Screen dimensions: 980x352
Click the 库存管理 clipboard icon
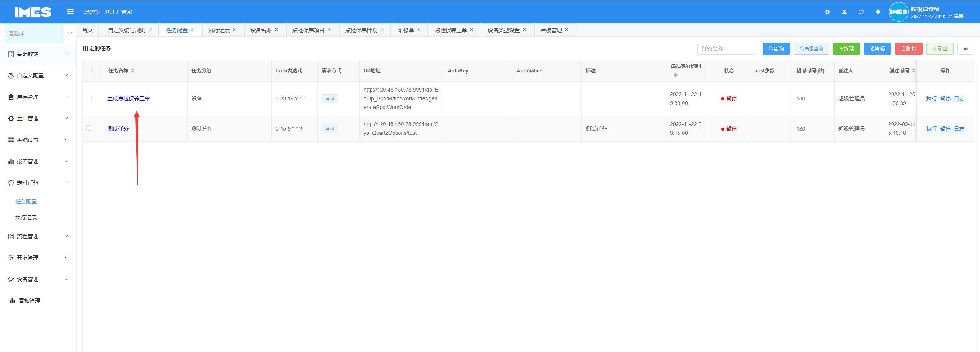click(11, 97)
